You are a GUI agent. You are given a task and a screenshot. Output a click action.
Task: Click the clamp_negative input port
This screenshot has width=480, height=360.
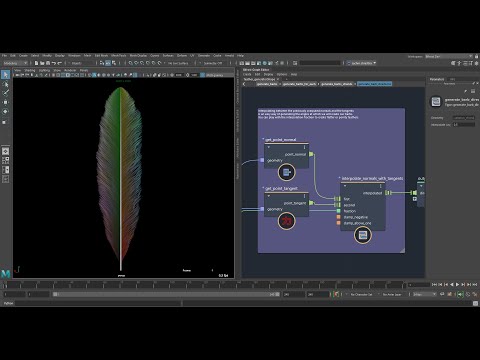click(x=339, y=217)
